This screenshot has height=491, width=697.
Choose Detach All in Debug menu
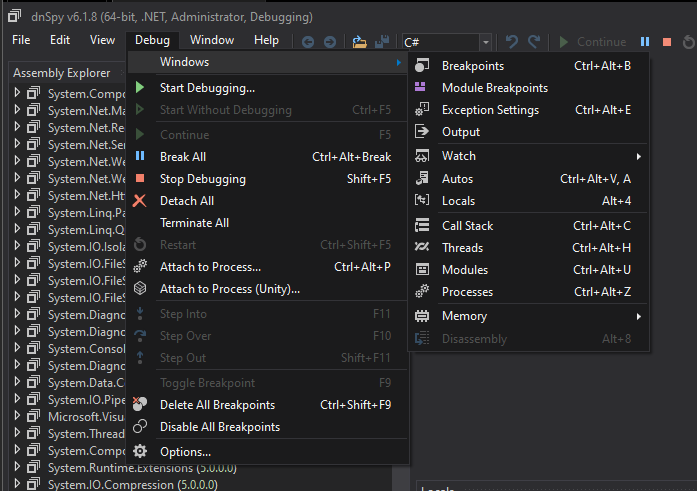pyautogui.click(x=268, y=201)
